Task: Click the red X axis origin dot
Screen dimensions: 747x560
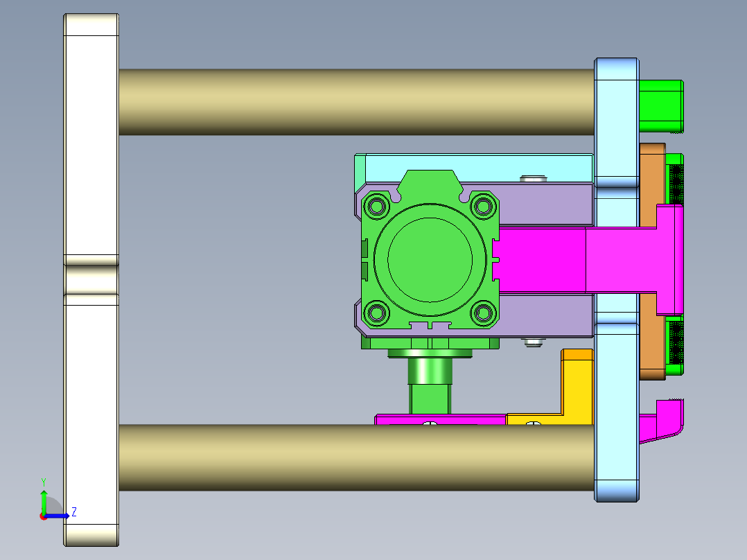Action: coord(44,516)
